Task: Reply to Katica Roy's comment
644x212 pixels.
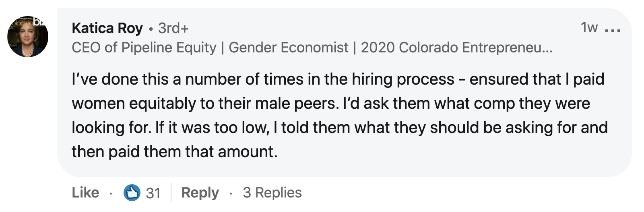Action: pos(200,193)
